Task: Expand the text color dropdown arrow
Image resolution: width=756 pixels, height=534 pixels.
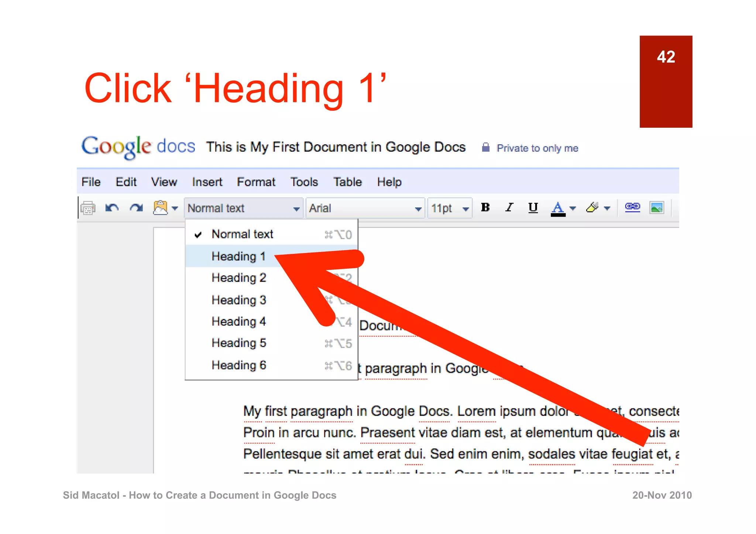Action: [573, 209]
